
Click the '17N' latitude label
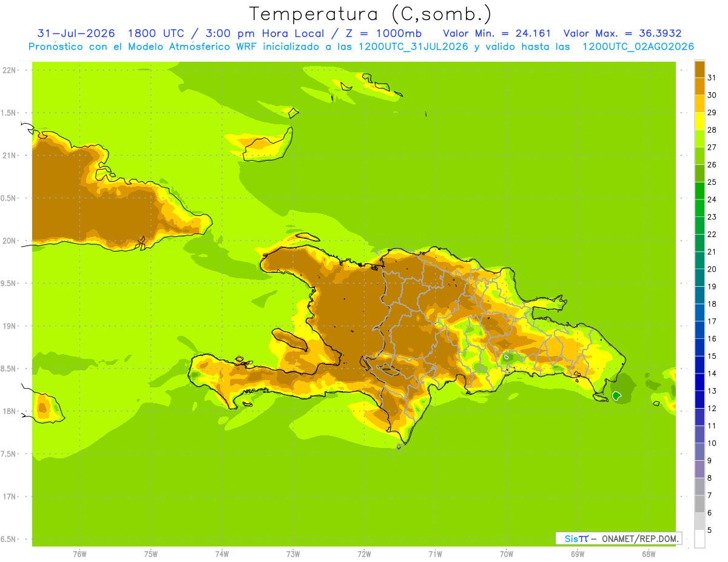pos(8,497)
